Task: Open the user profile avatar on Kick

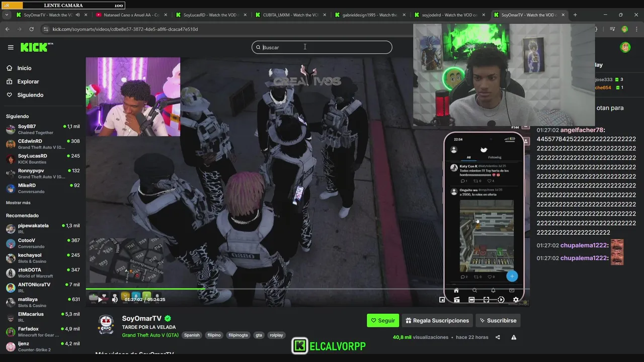Action: coord(625,47)
